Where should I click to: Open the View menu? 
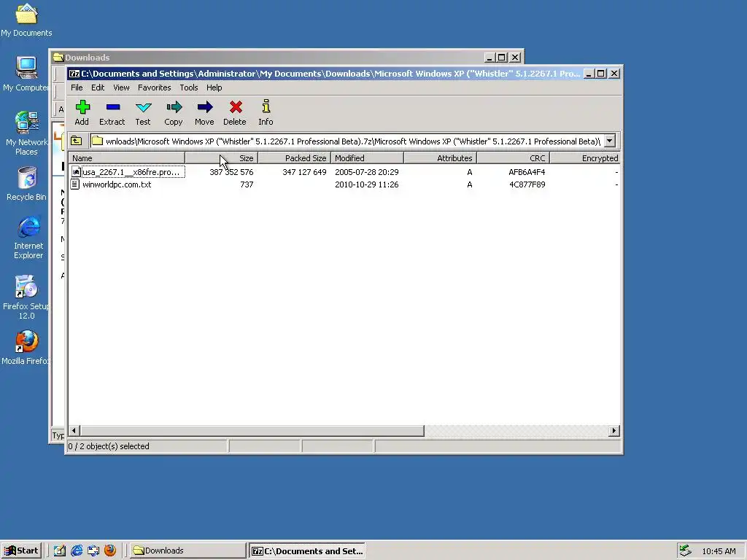click(x=121, y=87)
